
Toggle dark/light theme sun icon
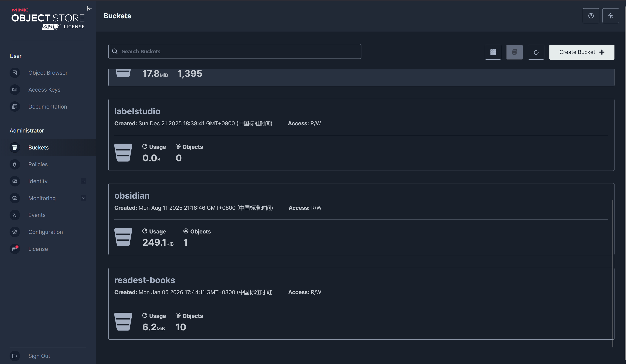click(610, 16)
